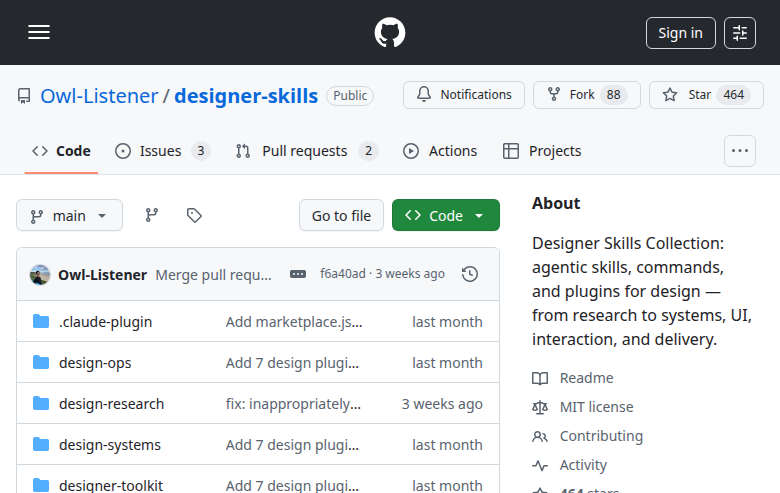Open the .claude-plugin folder
Screen dimensions: 780x493
(x=105, y=322)
